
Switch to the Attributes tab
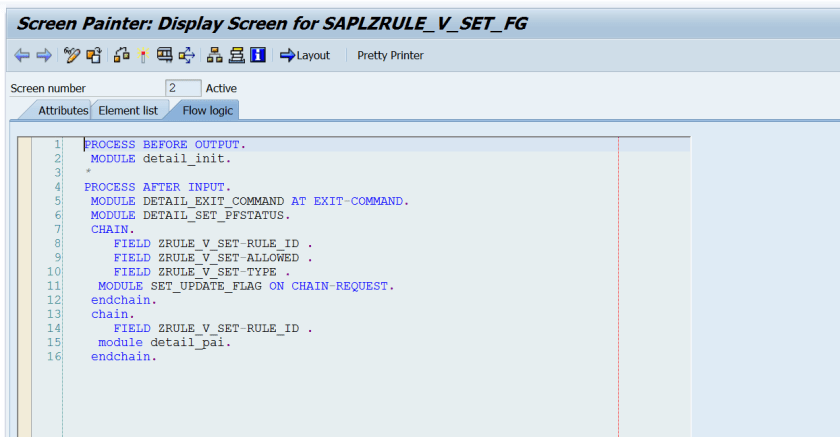(63, 110)
